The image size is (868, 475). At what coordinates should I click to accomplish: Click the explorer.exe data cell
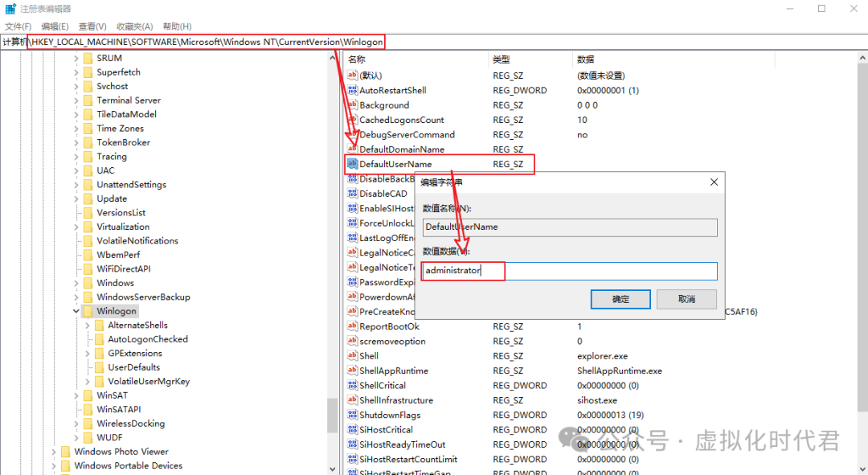pos(602,356)
